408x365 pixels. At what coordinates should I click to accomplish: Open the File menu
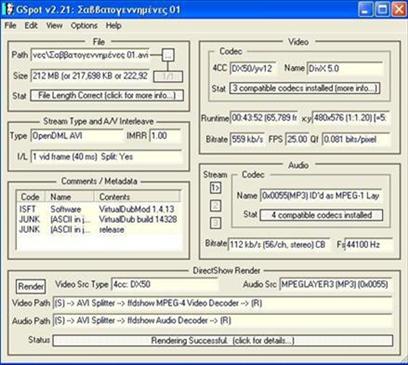click(x=10, y=26)
